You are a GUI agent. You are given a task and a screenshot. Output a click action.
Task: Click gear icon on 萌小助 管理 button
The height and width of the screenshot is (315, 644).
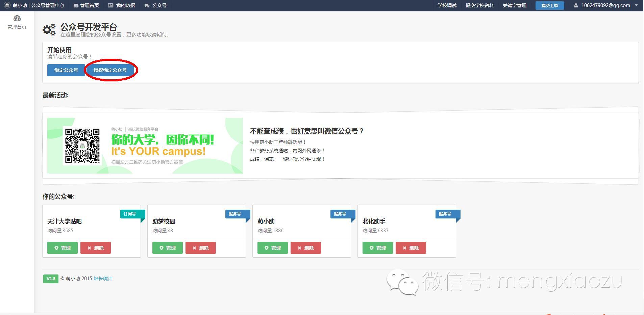point(267,248)
